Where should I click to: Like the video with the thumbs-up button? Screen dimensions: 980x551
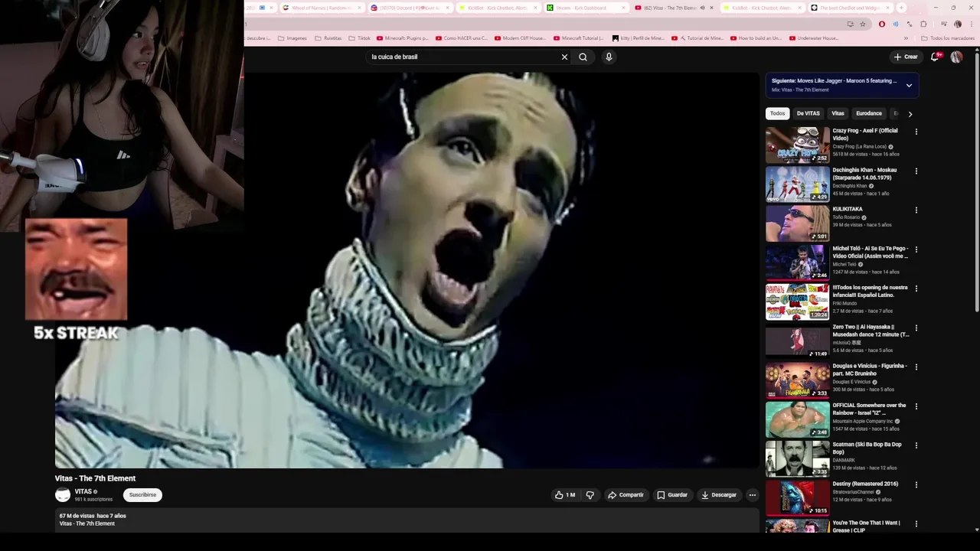[565, 495]
